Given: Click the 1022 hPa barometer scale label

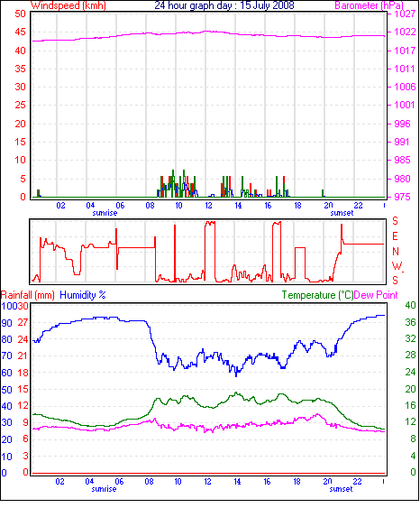Looking at the screenshot, I should (405, 32).
